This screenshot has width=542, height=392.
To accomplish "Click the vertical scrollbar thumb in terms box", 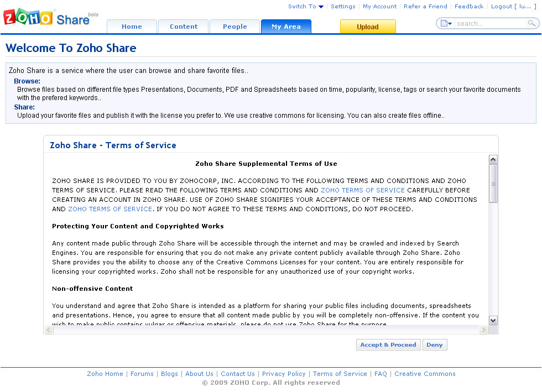I will 493,184.
